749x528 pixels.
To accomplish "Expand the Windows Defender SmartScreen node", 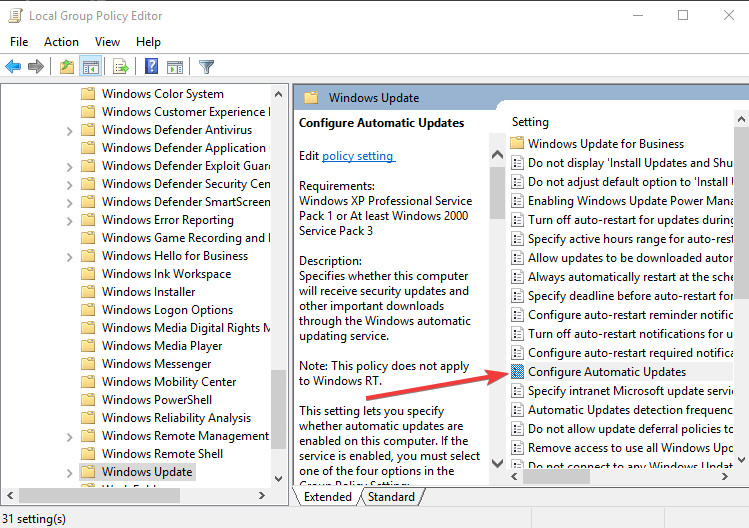I will click(70, 203).
